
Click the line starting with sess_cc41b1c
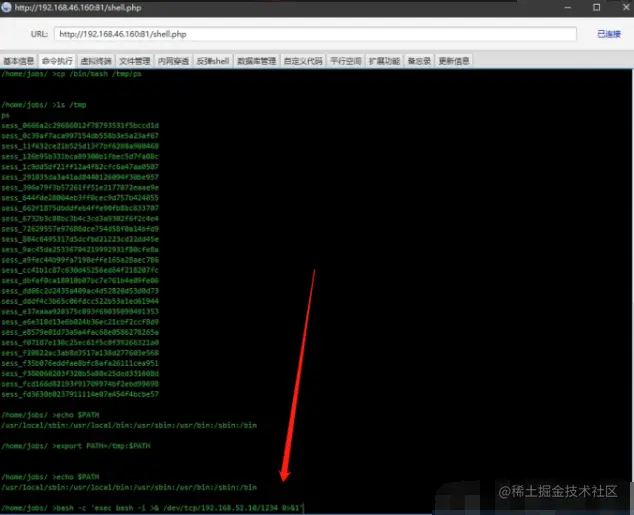(80, 270)
